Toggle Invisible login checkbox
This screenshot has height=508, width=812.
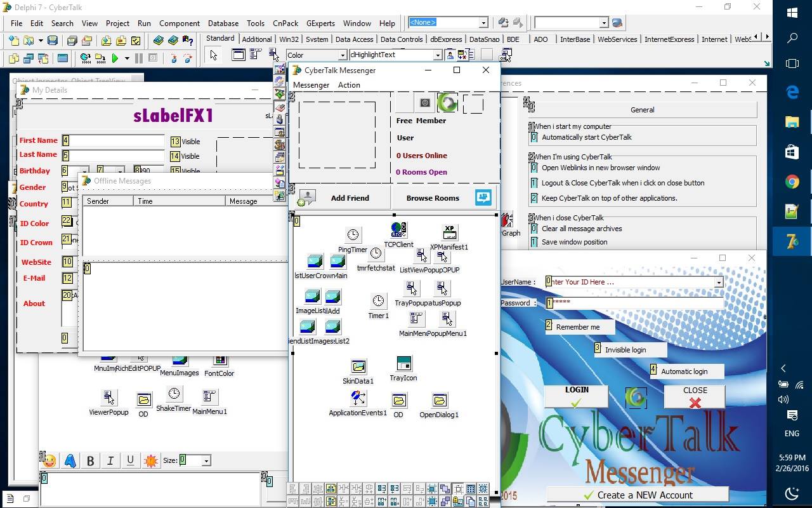click(x=598, y=348)
